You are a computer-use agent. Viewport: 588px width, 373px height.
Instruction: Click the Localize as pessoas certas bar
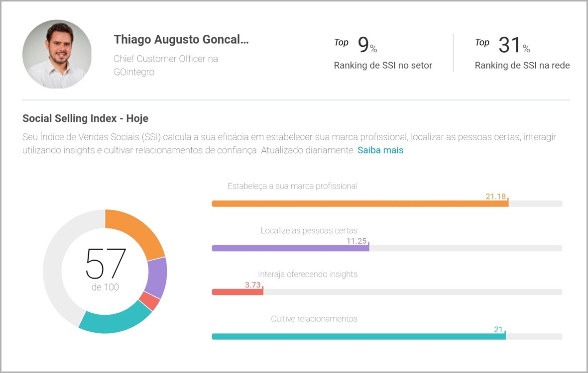point(289,248)
